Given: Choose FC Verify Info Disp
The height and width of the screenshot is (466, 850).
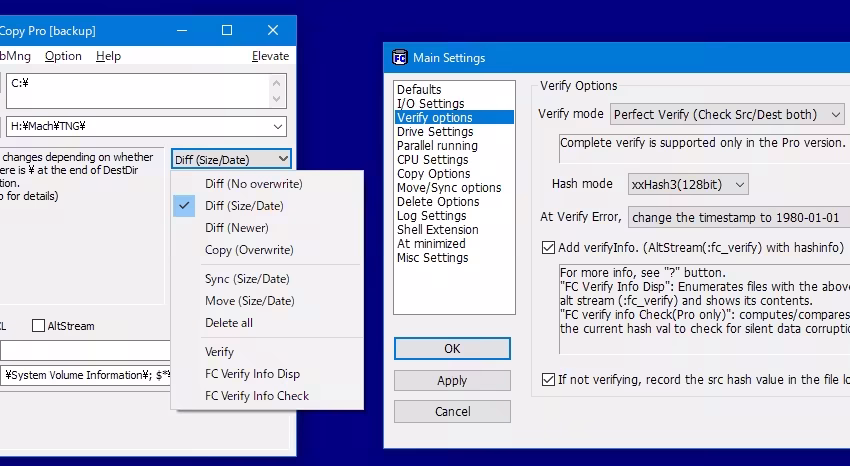Looking at the screenshot, I should [x=252, y=374].
